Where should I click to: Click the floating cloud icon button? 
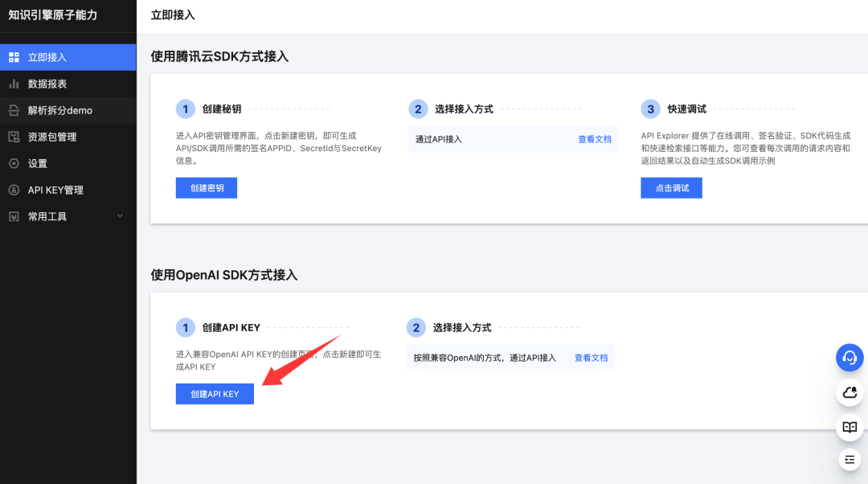(850, 392)
